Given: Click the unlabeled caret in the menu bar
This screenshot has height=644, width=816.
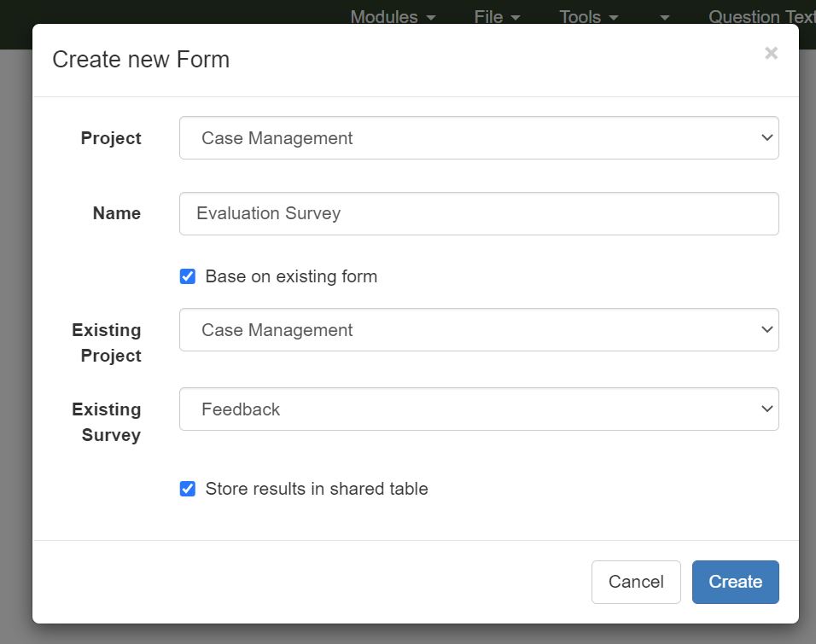Looking at the screenshot, I should 665,18.
